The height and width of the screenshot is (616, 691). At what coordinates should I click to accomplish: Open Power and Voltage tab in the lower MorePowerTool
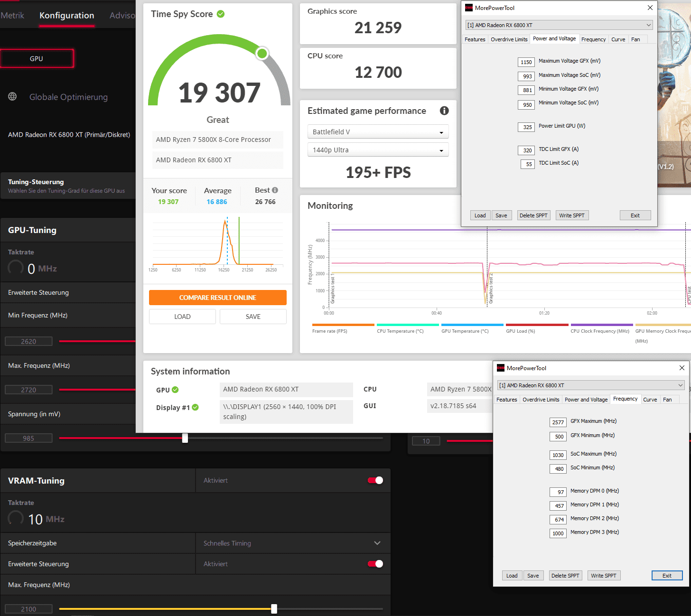pyautogui.click(x=586, y=400)
